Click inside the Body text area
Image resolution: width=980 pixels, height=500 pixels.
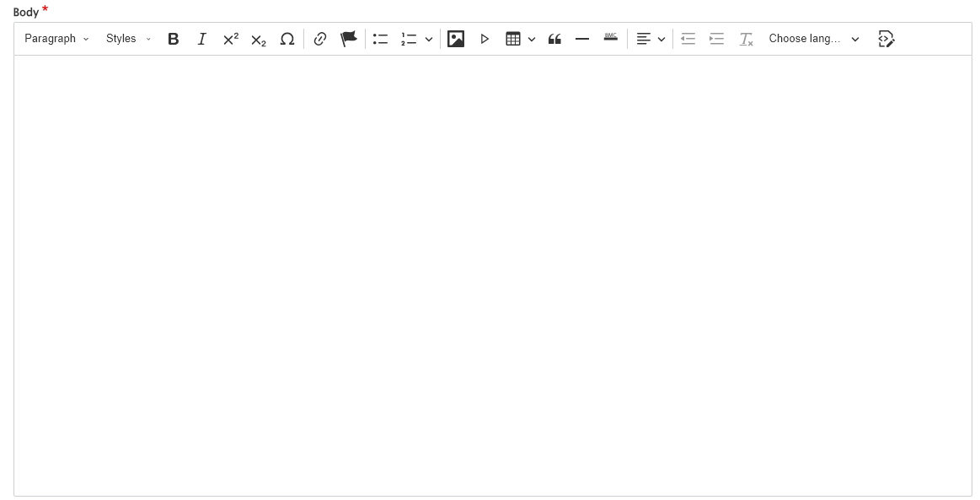(492, 276)
